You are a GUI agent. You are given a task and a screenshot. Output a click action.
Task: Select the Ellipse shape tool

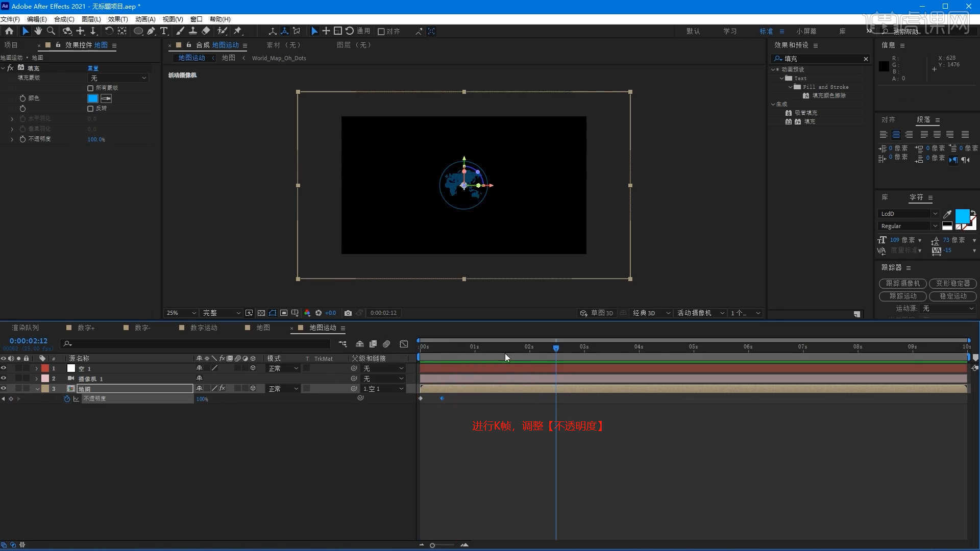click(138, 31)
